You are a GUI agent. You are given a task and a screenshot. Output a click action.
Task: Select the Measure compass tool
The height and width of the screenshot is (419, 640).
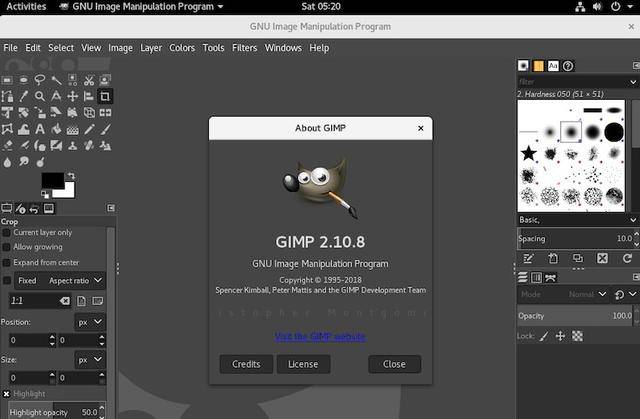point(56,96)
